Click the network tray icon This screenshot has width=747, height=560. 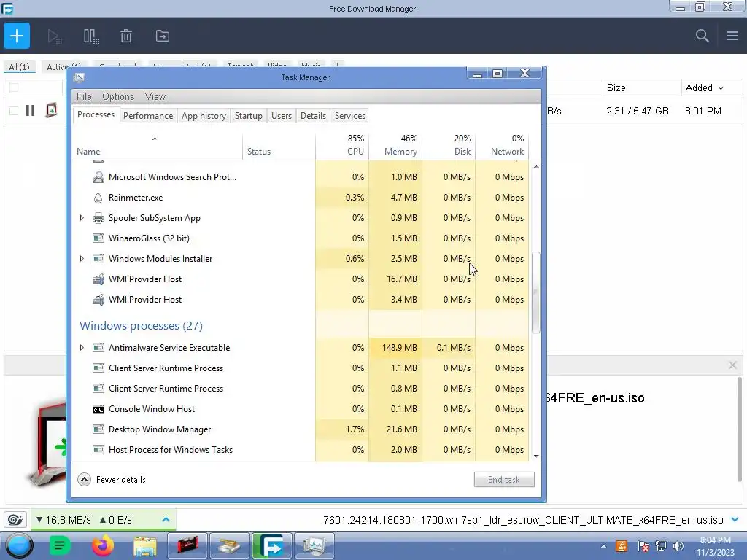click(x=661, y=546)
